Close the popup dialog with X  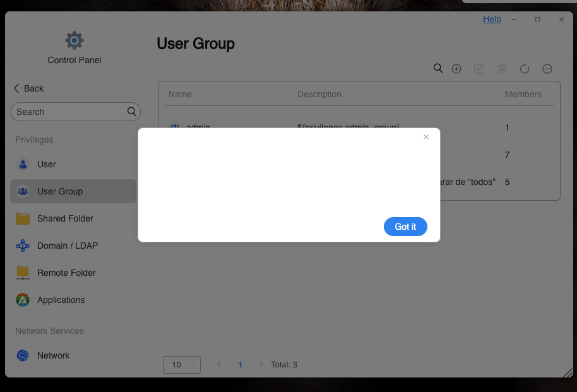pos(425,137)
